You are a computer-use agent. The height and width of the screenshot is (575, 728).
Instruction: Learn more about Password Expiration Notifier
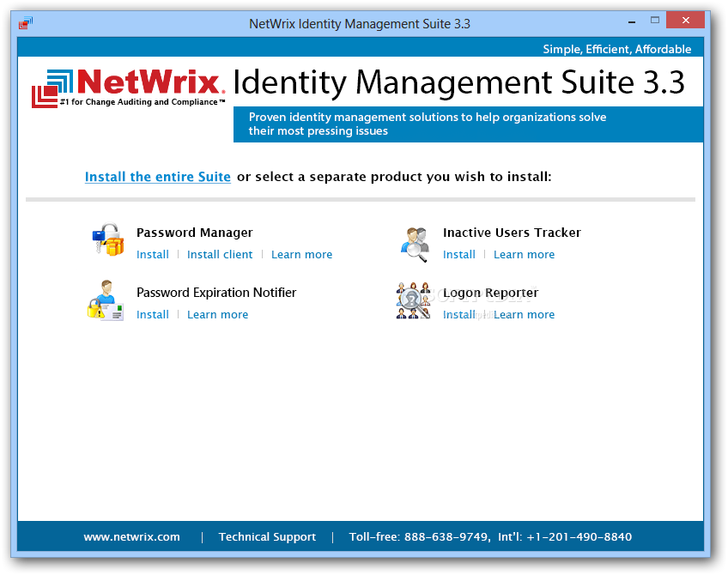[x=217, y=315]
